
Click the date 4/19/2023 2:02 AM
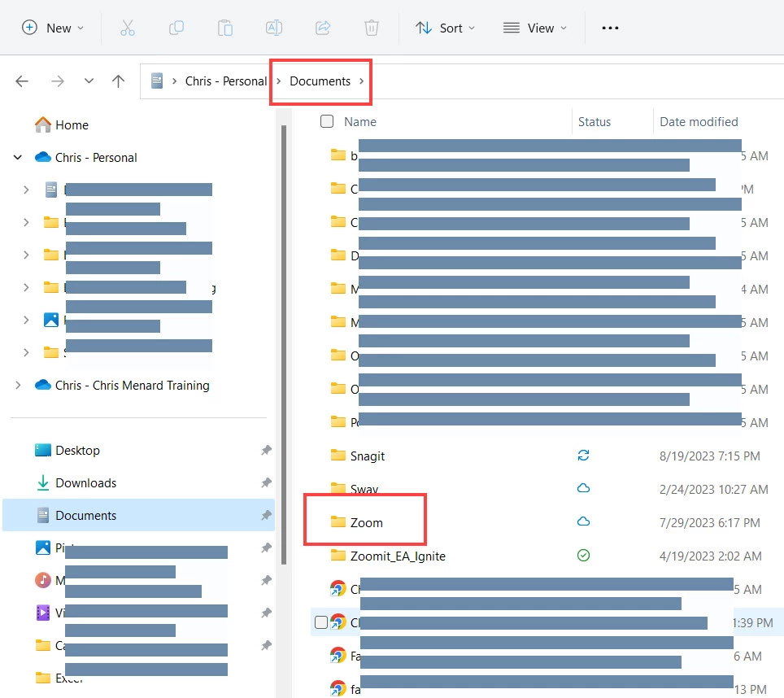click(x=711, y=556)
